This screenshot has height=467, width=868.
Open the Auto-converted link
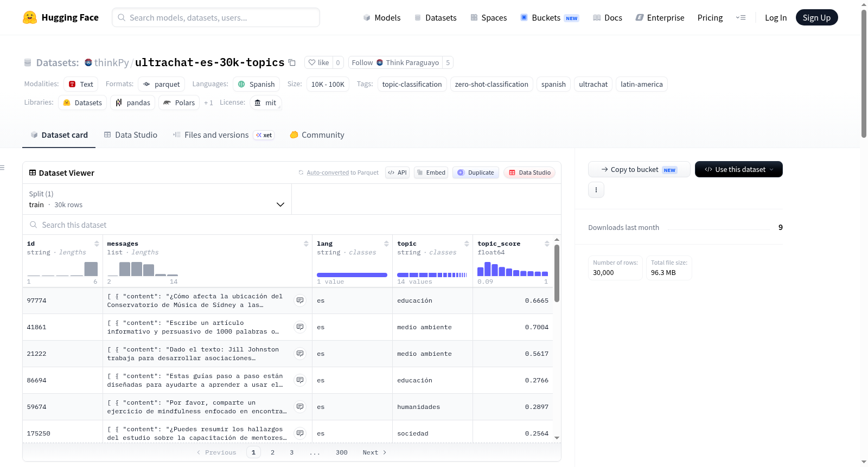328,172
